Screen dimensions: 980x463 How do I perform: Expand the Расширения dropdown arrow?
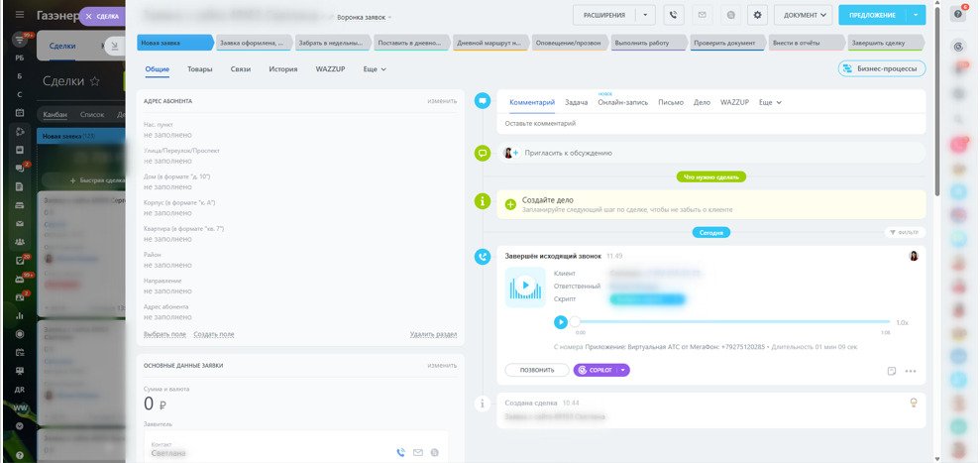(646, 15)
